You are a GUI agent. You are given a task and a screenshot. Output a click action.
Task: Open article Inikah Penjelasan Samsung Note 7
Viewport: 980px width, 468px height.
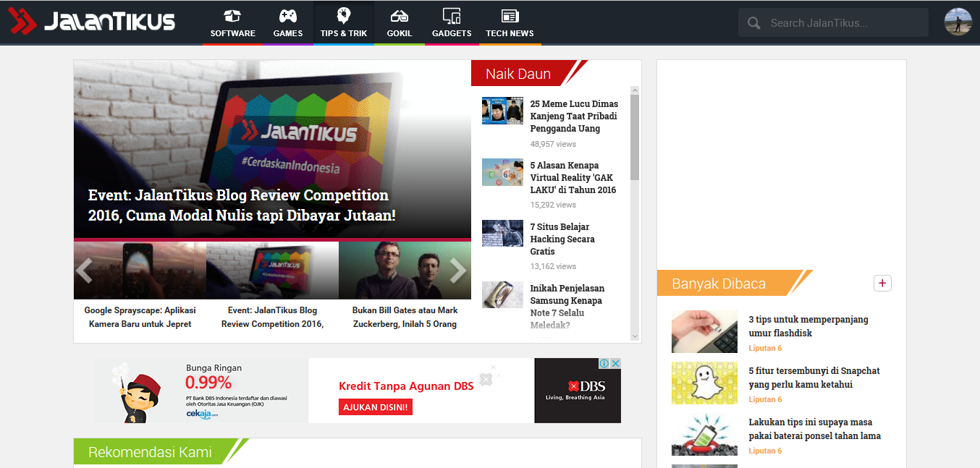tap(567, 306)
